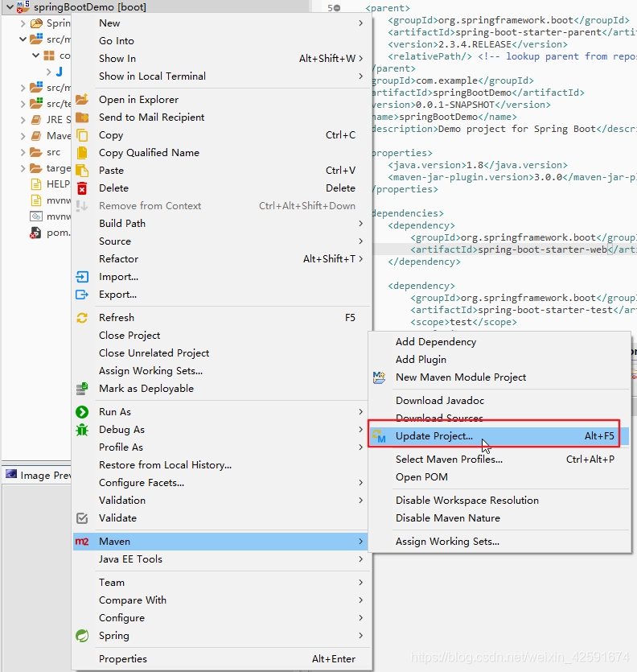The height and width of the screenshot is (672, 637).
Task: Click the Paste clipboard icon
Action: [82, 170]
